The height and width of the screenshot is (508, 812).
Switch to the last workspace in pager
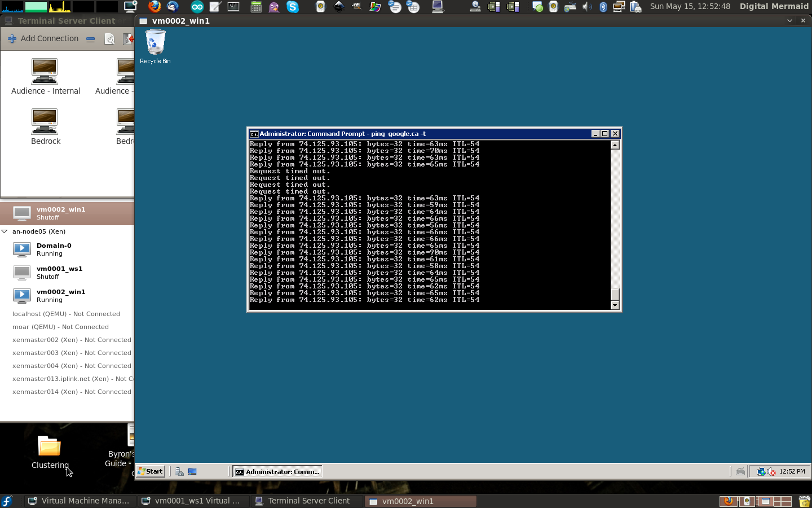782,501
